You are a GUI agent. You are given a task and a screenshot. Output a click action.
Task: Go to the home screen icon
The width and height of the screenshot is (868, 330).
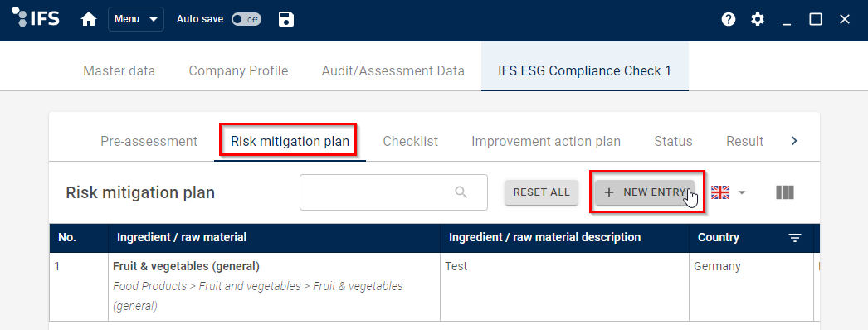coord(89,19)
